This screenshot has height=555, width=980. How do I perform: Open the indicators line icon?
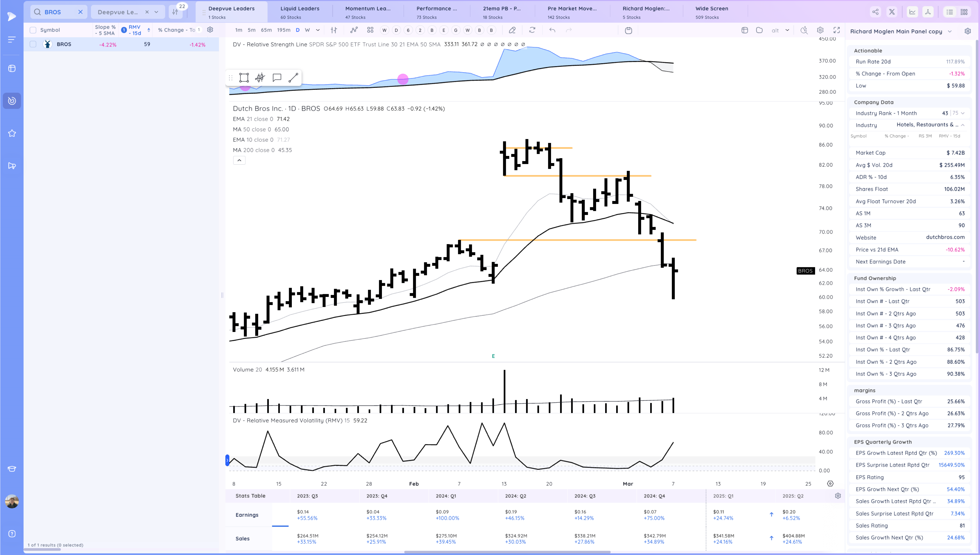[354, 30]
